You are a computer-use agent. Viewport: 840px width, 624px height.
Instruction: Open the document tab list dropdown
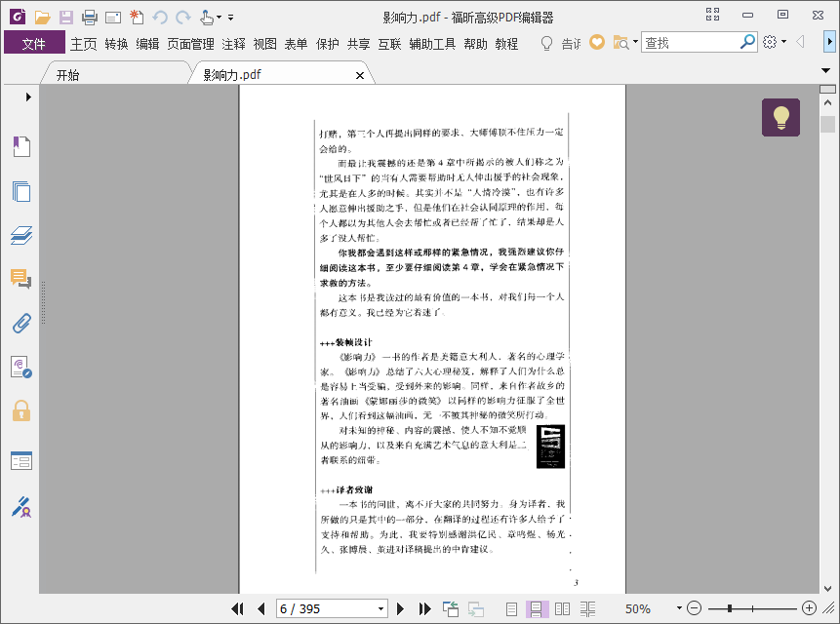pyautogui.click(x=825, y=70)
